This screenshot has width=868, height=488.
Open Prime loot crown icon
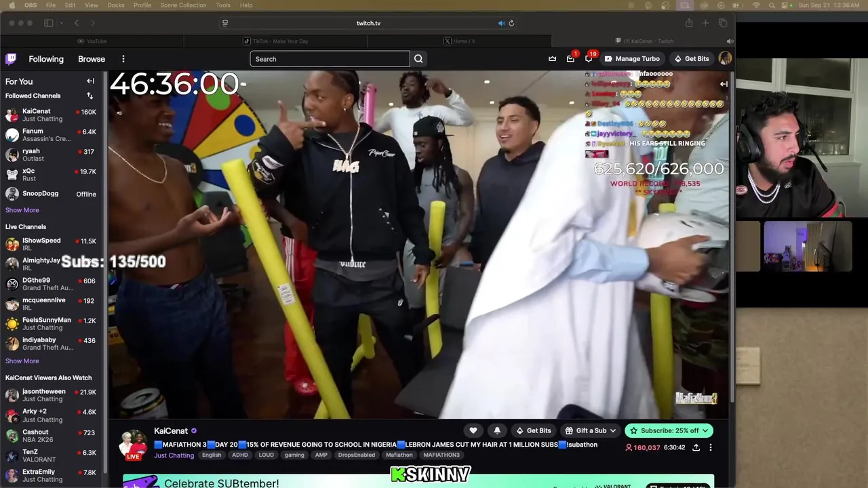[x=553, y=59]
